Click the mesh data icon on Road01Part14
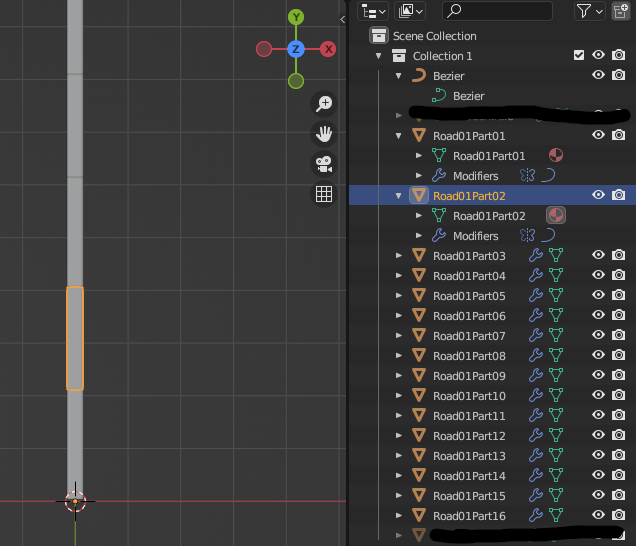The width and height of the screenshot is (636, 546). 556,475
